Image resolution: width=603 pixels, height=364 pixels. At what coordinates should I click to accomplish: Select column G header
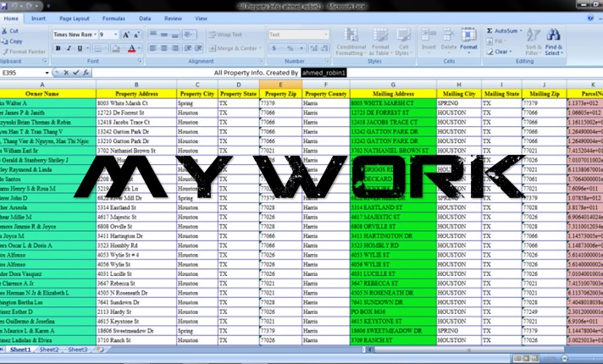pos(393,85)
